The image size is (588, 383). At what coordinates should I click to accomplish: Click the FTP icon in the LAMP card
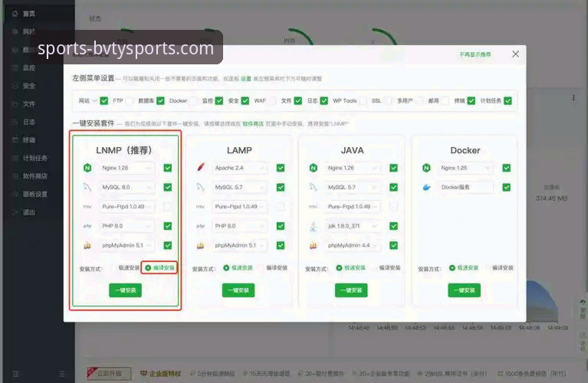[200, 207]
